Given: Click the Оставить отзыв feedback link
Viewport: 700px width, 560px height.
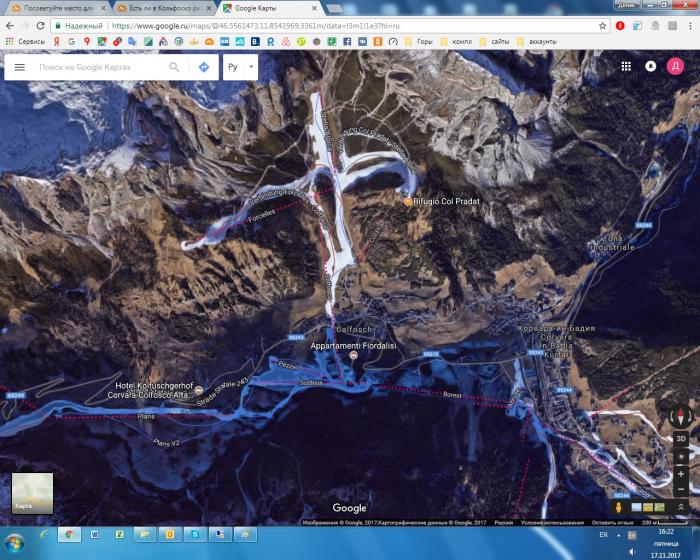Looking at the screenshot, I should (612, 522).
